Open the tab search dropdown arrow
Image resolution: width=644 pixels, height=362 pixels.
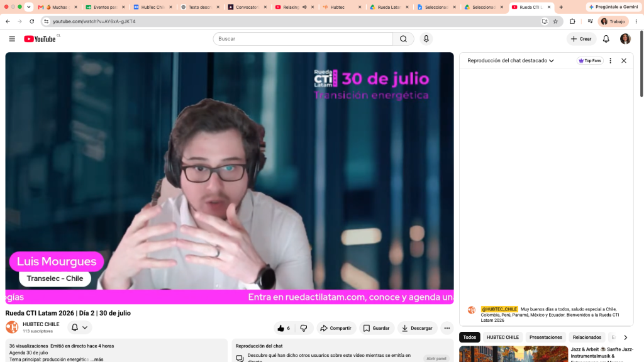pyautogui.click(x=29, y=7)
